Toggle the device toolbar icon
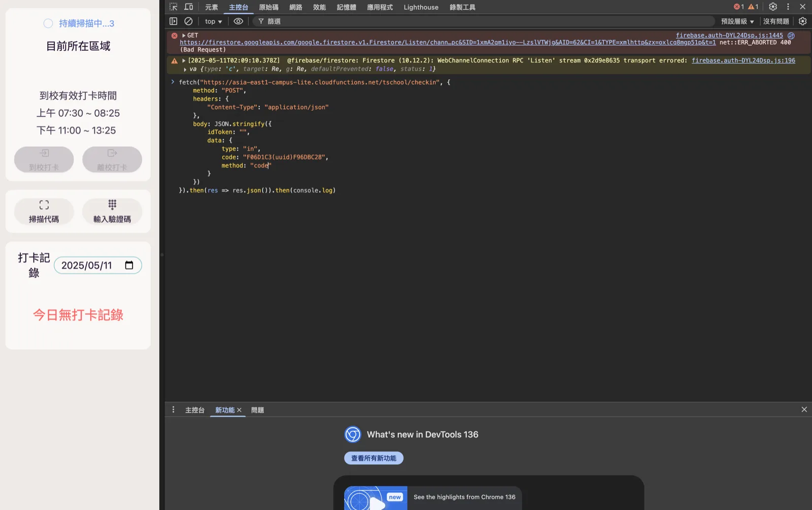Image resolution: width=812 pixels, height=510 pixels. [189, 7]
